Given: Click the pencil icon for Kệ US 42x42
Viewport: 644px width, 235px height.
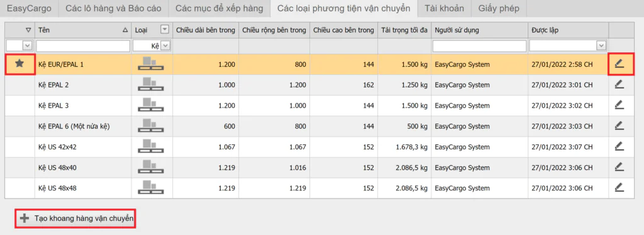Looking at the screenshot, I should [619, 146].
